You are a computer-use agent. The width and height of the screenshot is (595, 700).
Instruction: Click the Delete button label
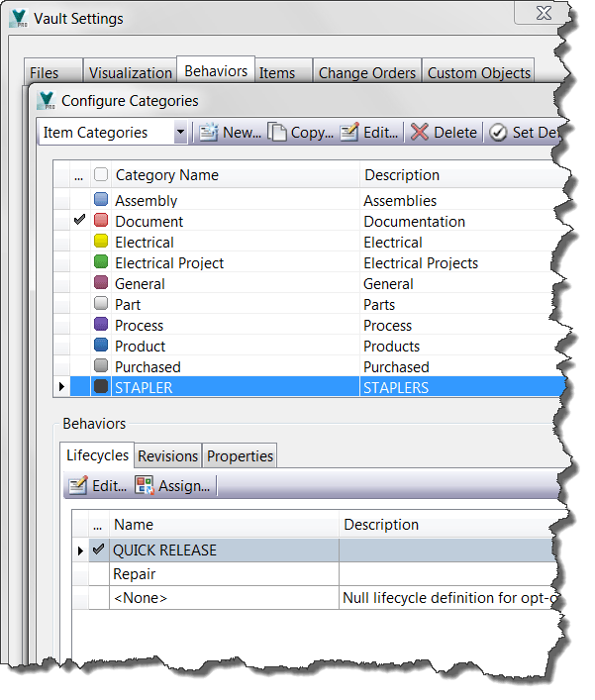455,133
